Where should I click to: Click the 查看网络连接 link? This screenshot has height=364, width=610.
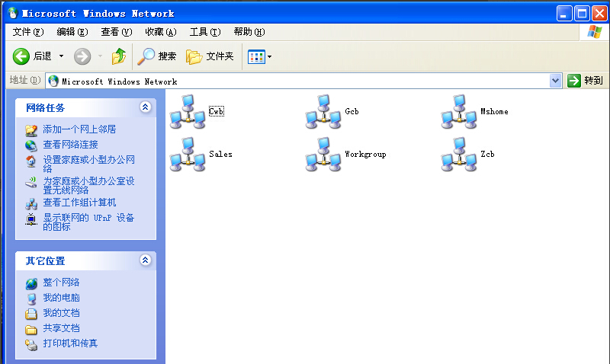click(70, 145)
